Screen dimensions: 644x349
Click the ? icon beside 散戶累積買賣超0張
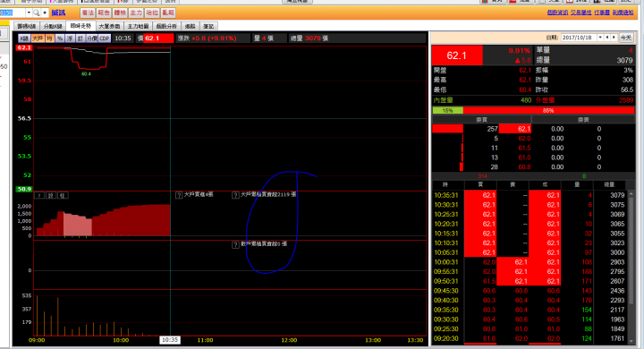tap(235, 245)
